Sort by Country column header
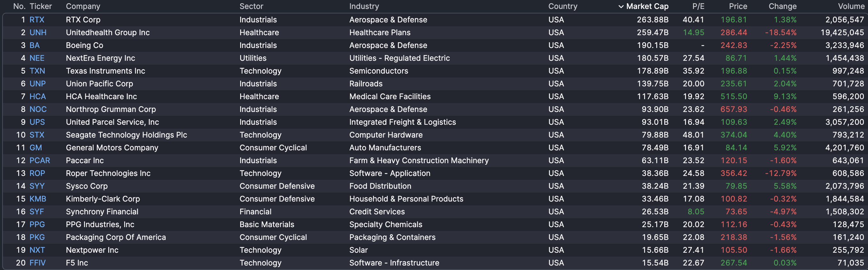The height and width of the screenshot is (270, 868). pyautogui.click(x=562, y=6)
